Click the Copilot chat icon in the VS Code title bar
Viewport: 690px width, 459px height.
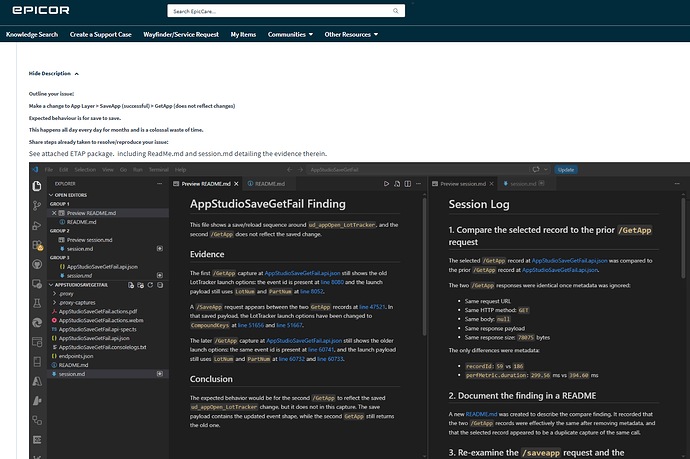coord(536,170)
